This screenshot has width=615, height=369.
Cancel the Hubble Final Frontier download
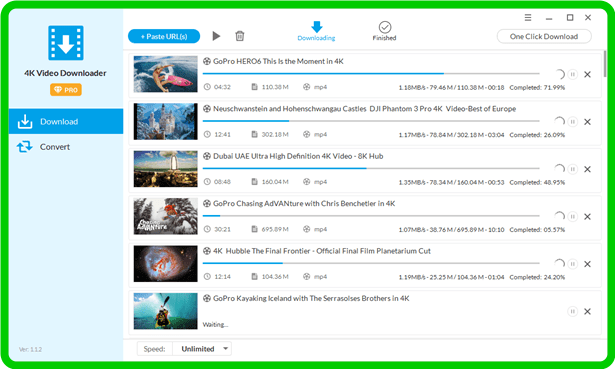(588, 264)
